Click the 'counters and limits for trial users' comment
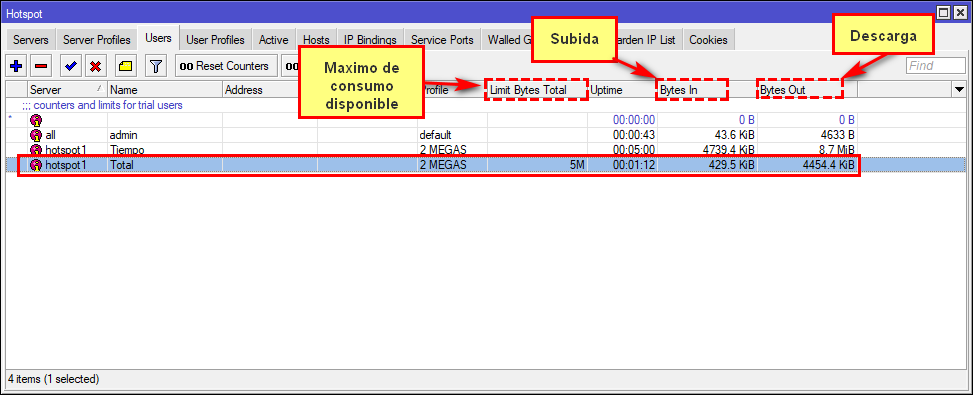The width and height of the screenshot is (973, 395). click(102, 105)
